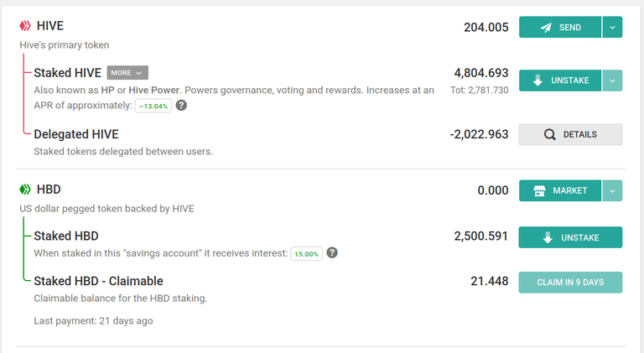644x353 pixels.
Task: Click the magnifier icon on Details
Action: coord(549,135)
